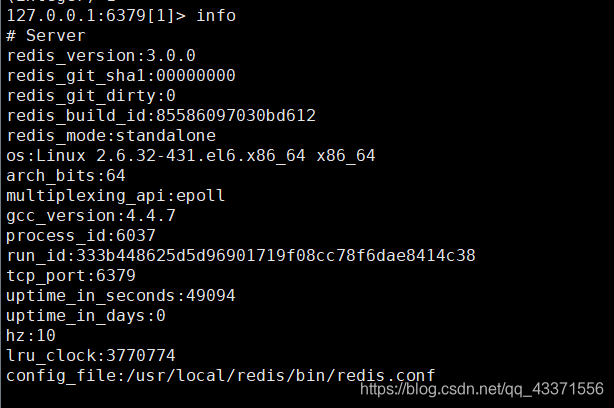Click the os:Linux kernel version line
Image resolution: width=614 pixels, height=408 pixels.
(x=190, y=156)
